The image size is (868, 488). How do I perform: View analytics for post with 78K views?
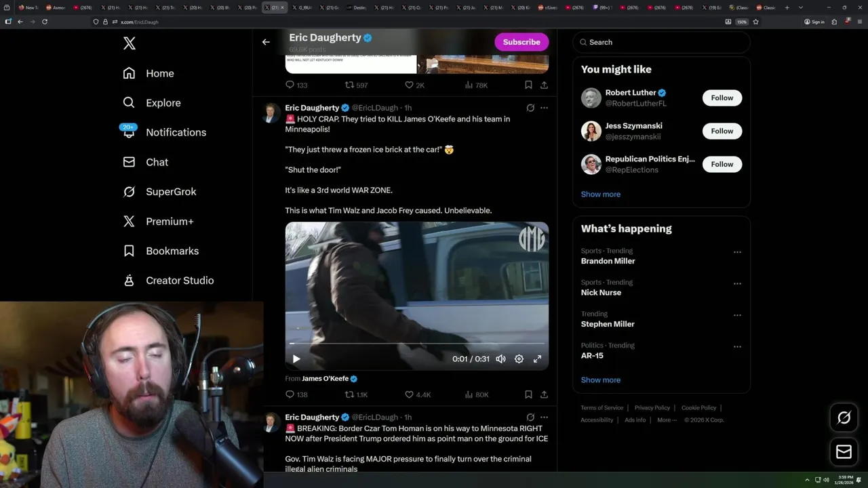tap(476, 85)
